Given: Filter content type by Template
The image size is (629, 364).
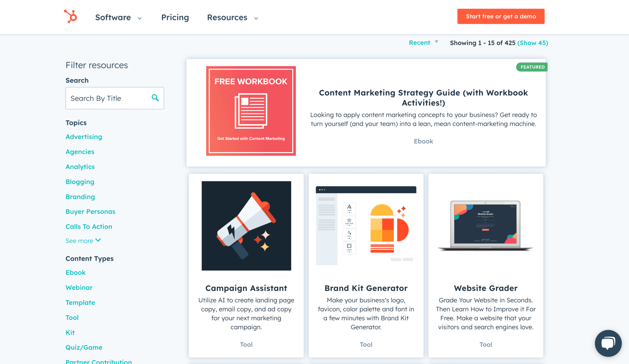Looking at the screenshot, I should tap(80, 302).
